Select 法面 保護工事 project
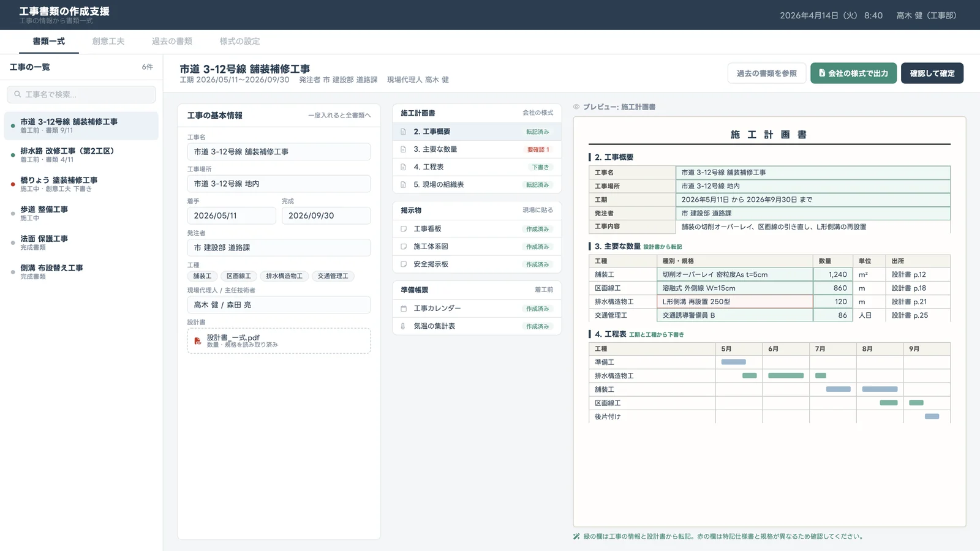This screenshot has height=551, width=980. (x=81, y=243)
